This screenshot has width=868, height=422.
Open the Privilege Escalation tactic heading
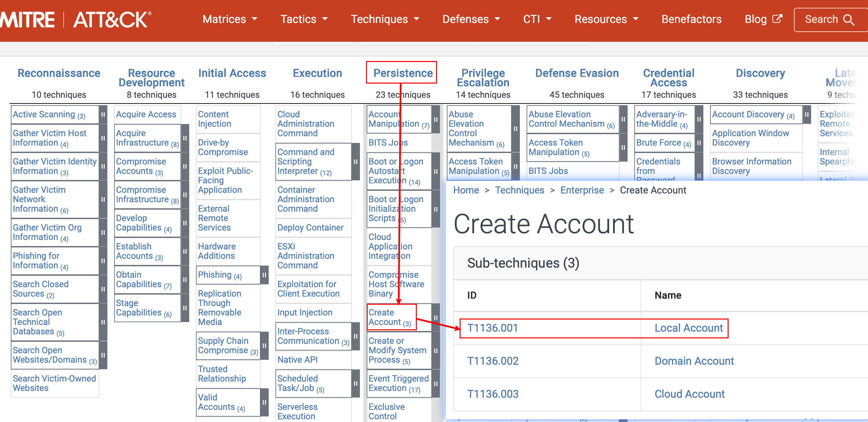click(483, 78)
